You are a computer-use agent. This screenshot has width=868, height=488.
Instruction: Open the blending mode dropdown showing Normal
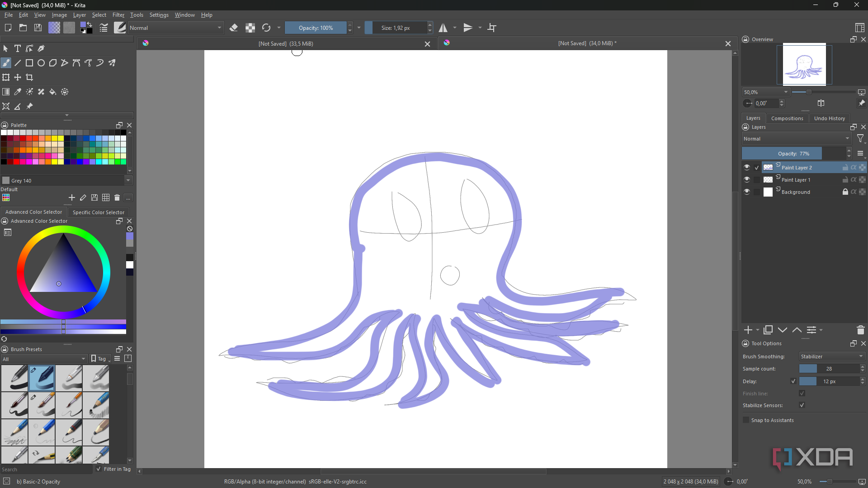point(176,28)
